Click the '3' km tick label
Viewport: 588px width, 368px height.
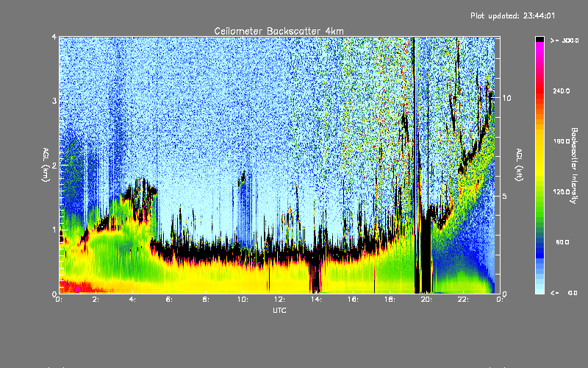pos(54,101)
